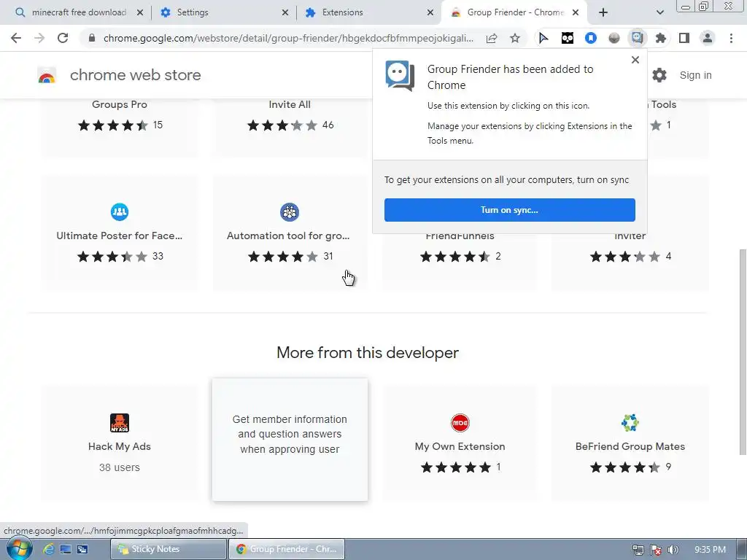747x560 pixels.
Task: Open the Hack My Ads icon
Action: (x=120, y=423)
